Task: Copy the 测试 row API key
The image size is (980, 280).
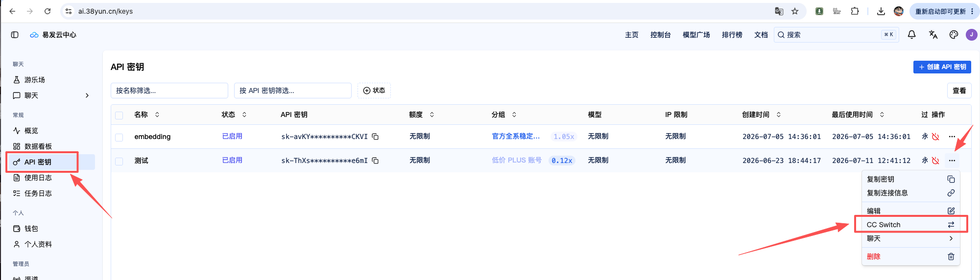Action: (x=375, y=161)
